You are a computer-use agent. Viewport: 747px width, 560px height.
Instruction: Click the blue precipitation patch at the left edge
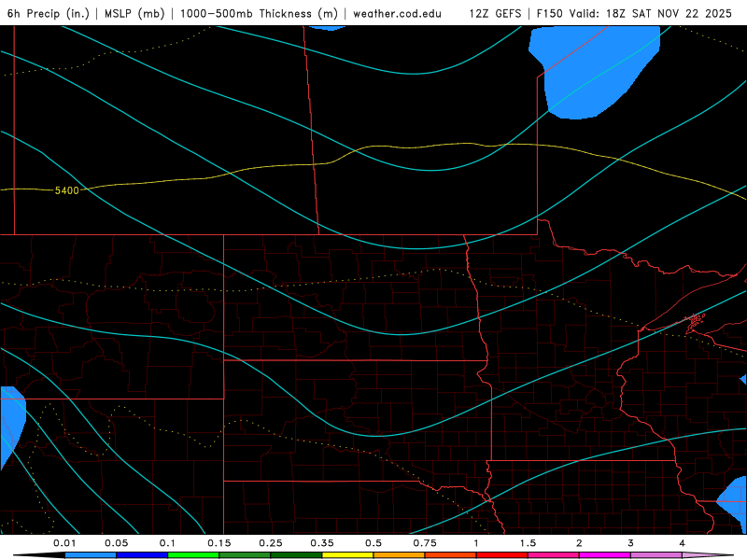click(10, 424)
